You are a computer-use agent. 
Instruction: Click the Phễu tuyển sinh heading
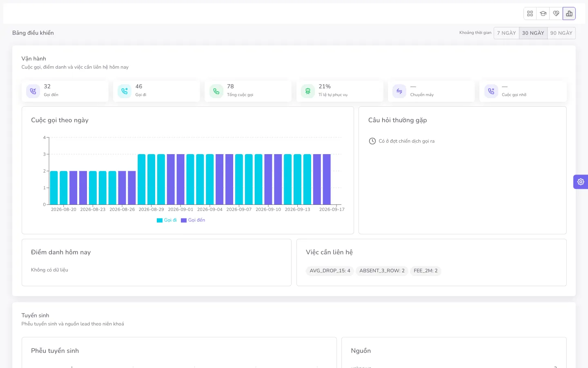coord(55,351)
